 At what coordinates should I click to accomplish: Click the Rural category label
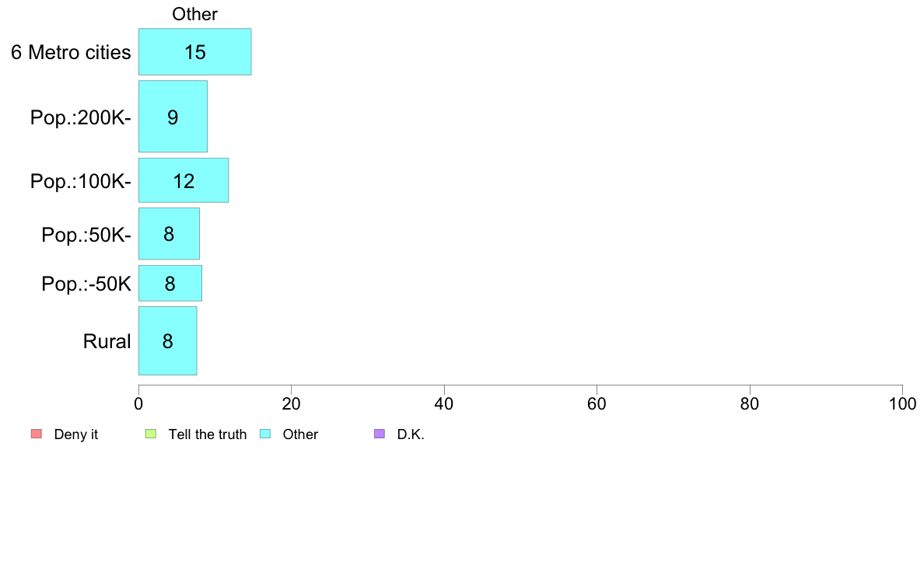[x=107, y=341]
